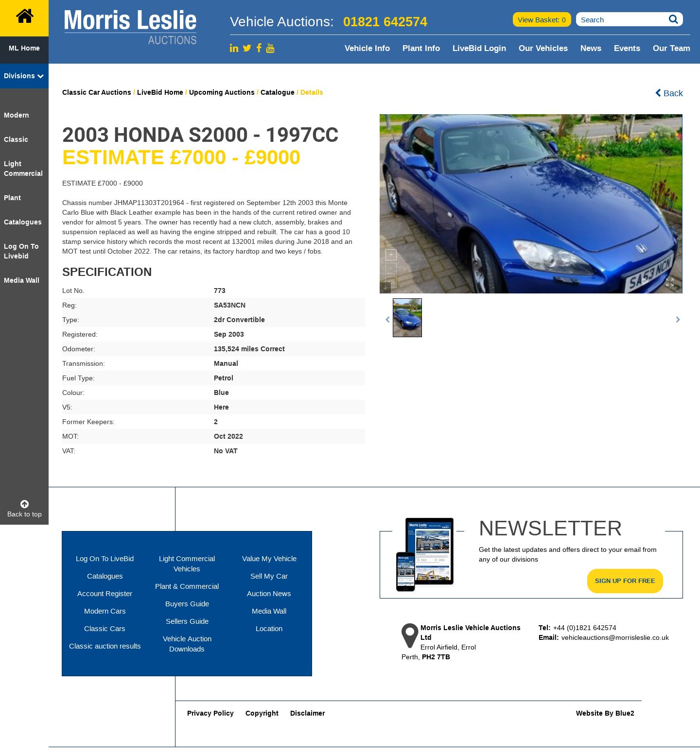The height and width of the screenshot is (754, 700).
Task: Open LiveBid Home breadcrumb
Action: (x=160, y=92)
